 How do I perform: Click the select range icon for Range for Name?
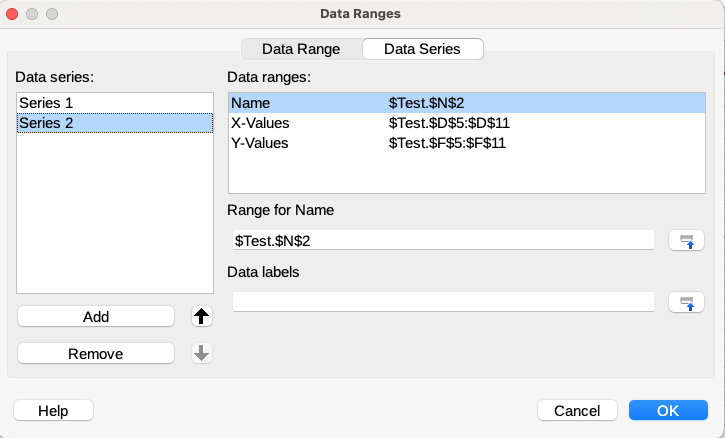click(686, 240)
